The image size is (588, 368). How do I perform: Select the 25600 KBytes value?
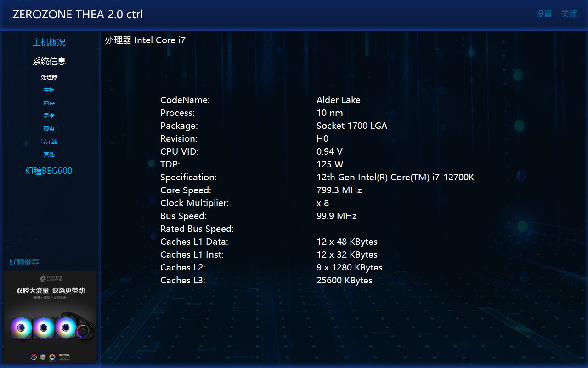345,280
